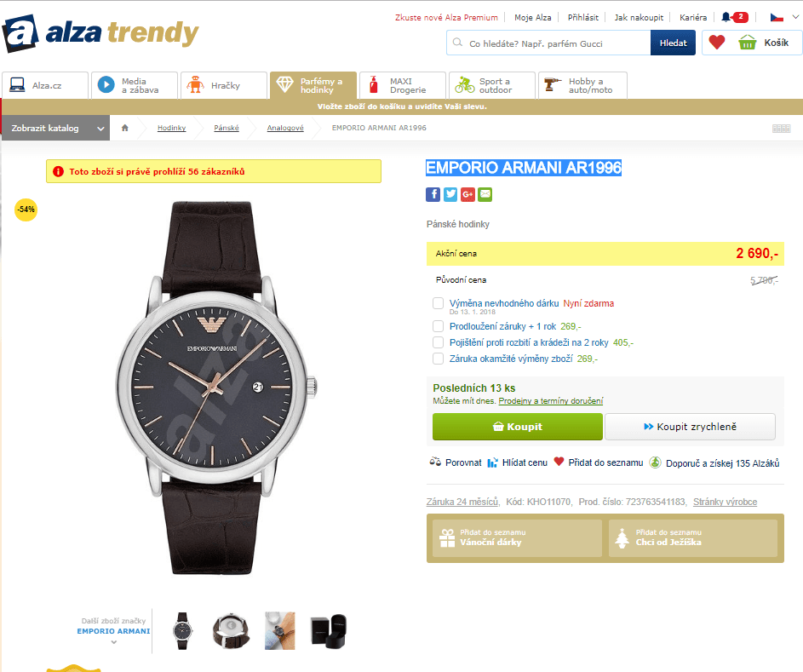The width and height of the screenshot is (803, 672).
Task: Click the search input field
Action: tap(548, 43)
